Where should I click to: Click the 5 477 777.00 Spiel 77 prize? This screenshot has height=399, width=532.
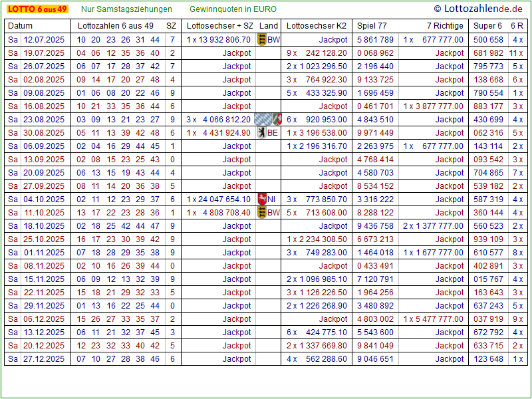coord(438,319)
